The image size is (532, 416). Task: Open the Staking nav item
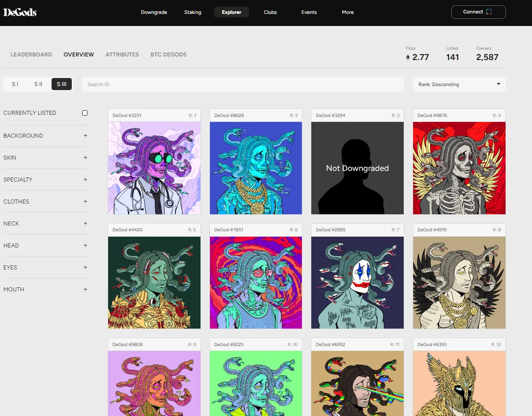tap(193, 12)
